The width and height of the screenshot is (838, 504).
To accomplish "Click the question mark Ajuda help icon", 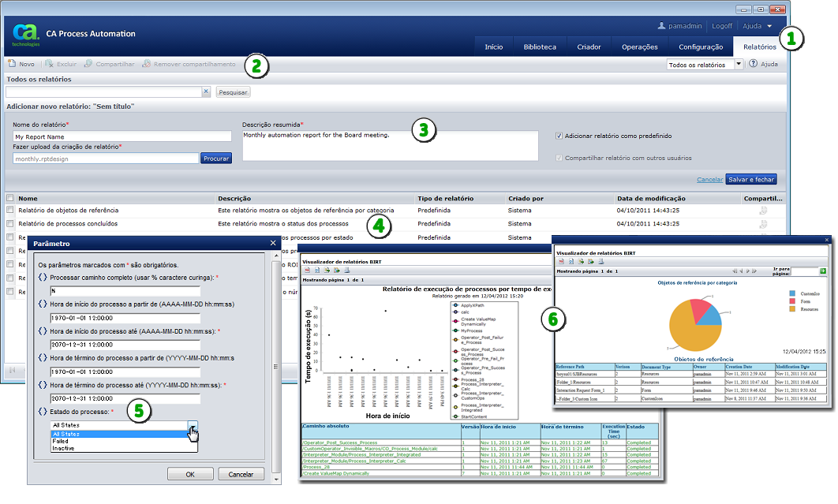I will click(754, 64).
